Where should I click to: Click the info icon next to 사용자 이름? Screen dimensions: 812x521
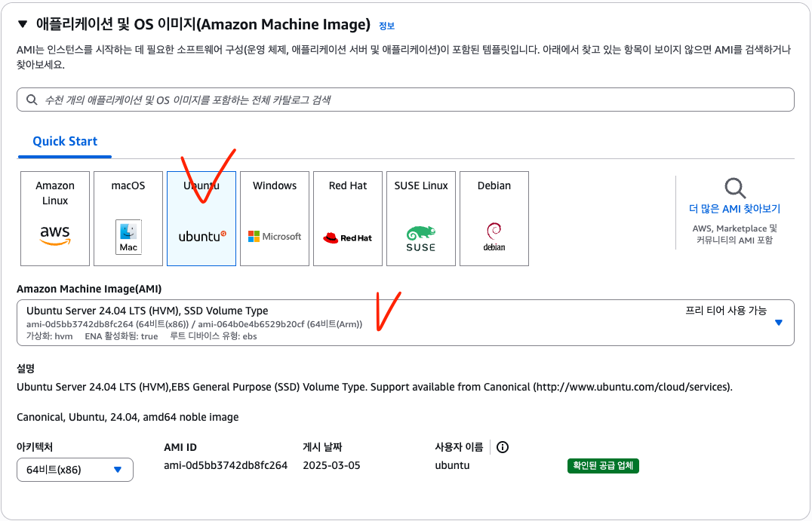click(x=503, y=447)
